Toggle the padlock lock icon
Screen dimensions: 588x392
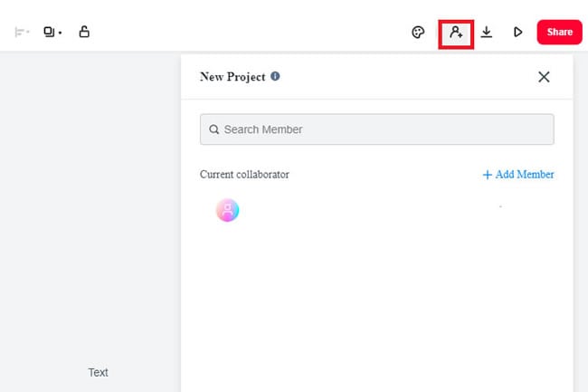[x=84, y=32]
